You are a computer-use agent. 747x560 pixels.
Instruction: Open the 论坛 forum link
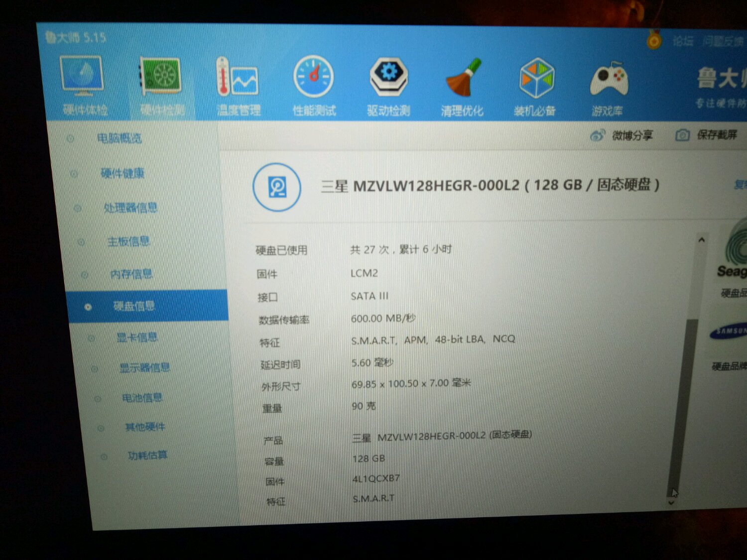683,41
